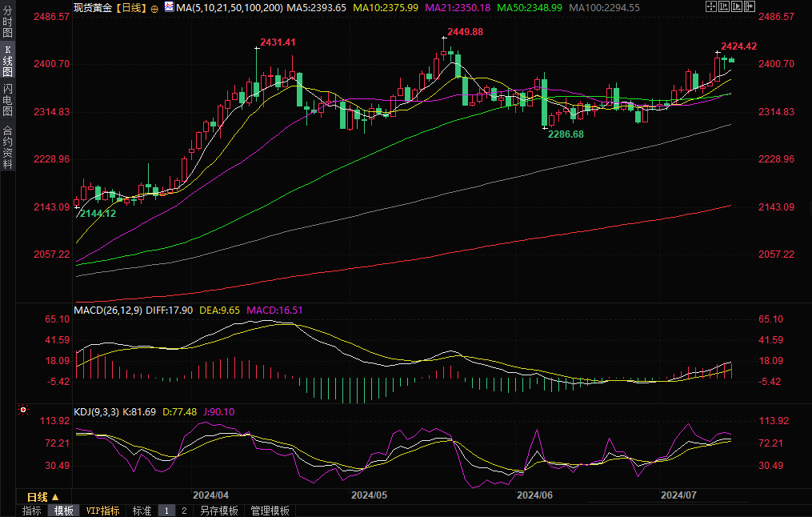Open the VIP指标 tab
812x517 pixels.
pos(102,511)
